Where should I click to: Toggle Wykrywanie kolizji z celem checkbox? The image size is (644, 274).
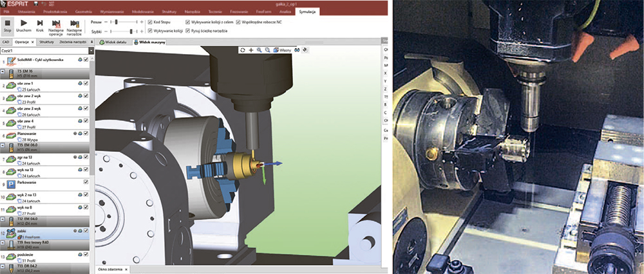pos(188,22)
